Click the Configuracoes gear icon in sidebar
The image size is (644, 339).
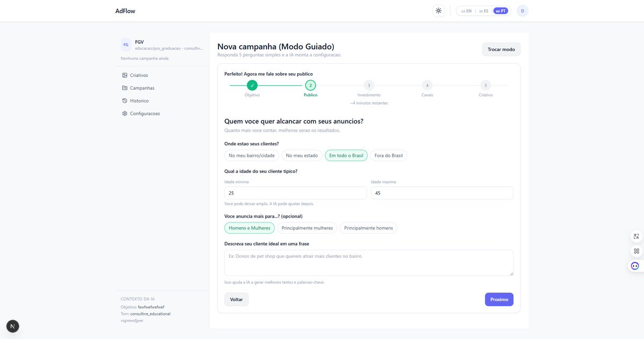click(x=125, y=113)
